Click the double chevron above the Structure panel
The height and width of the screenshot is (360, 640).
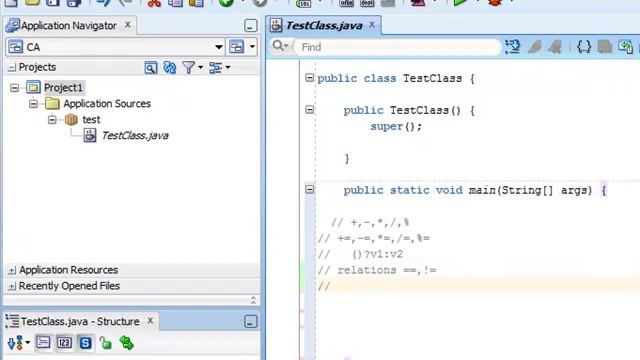click(253, 300)
